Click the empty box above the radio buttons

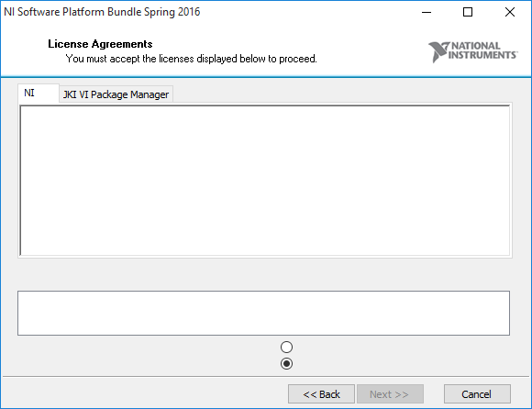pyautogui.click(x=263, y=313)
